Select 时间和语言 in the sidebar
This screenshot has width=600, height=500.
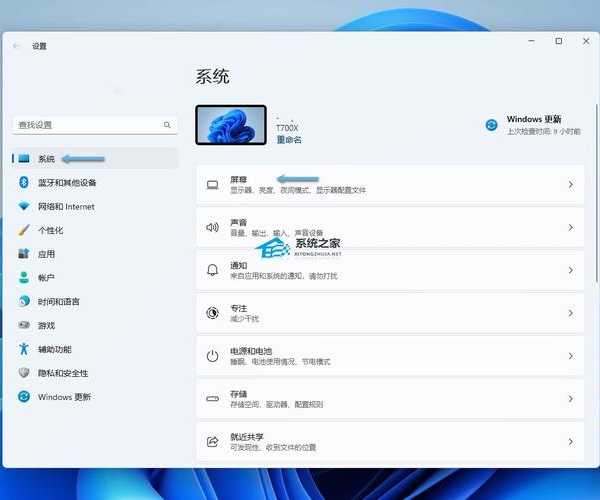(58, 301)
